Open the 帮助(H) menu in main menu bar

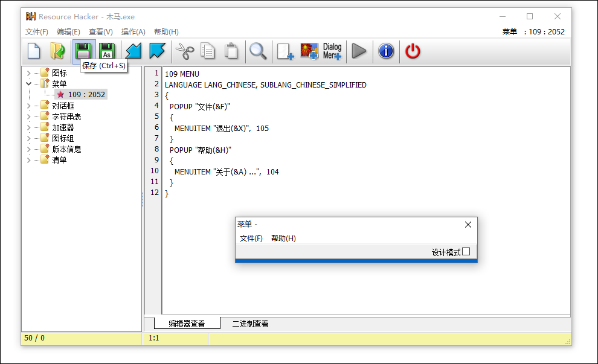(x=166, y=31)
